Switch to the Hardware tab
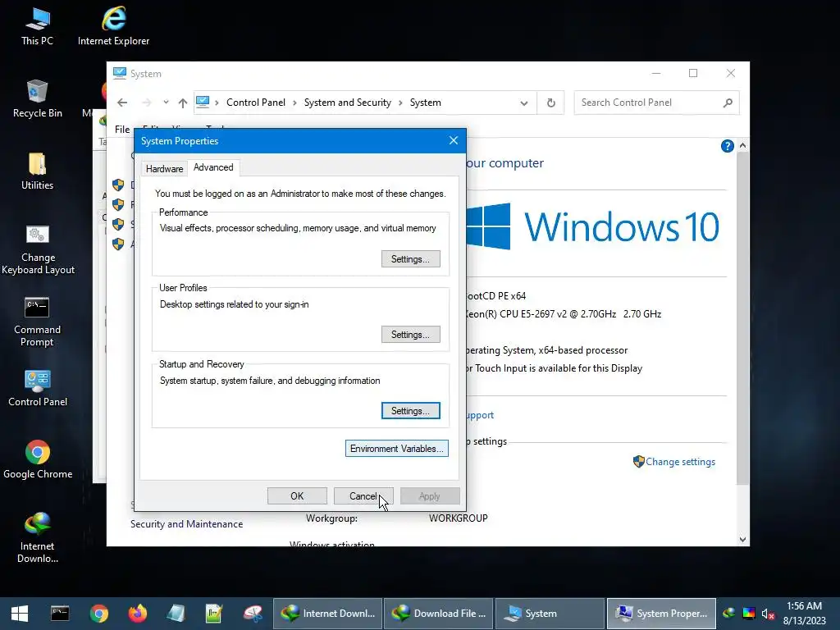 [164, 169]
